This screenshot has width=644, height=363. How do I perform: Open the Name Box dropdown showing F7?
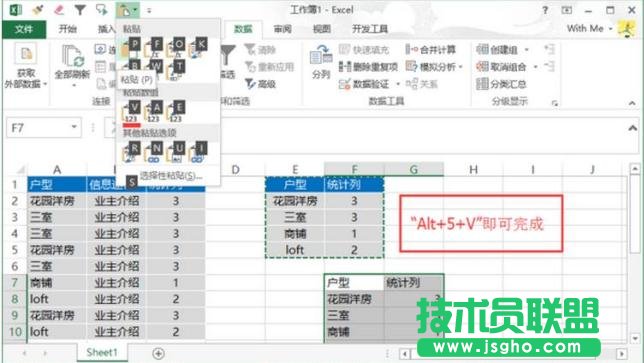(74, 127)
